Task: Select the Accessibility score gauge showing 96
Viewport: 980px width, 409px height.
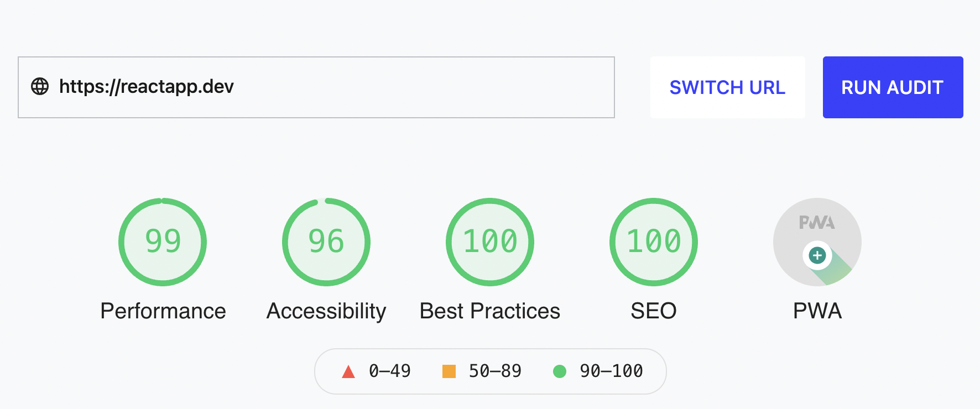Action: pos(326,242)
